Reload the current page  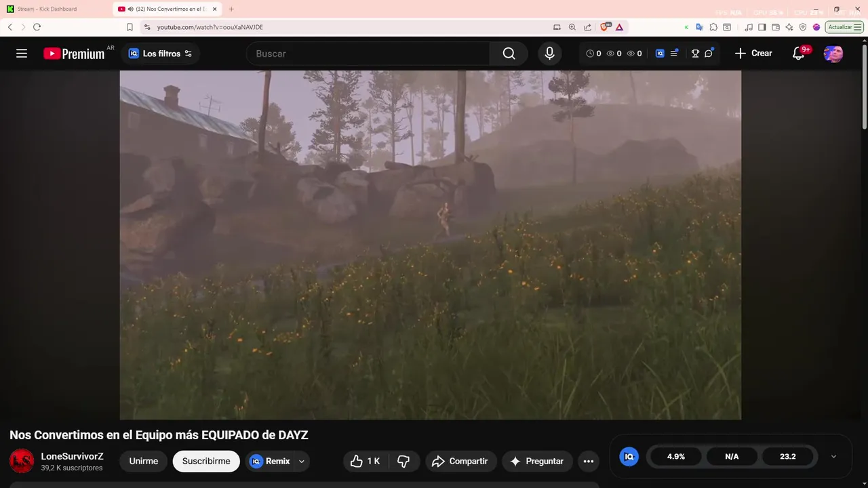(37, 27)
